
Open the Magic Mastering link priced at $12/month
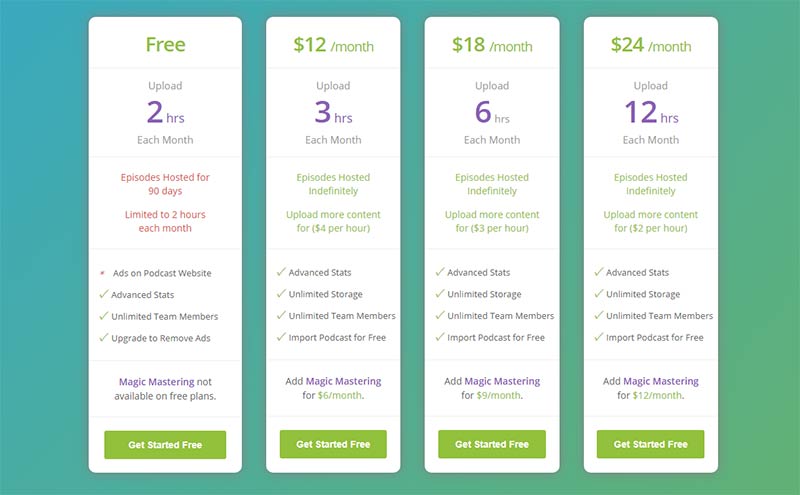(x=661, y=381)
